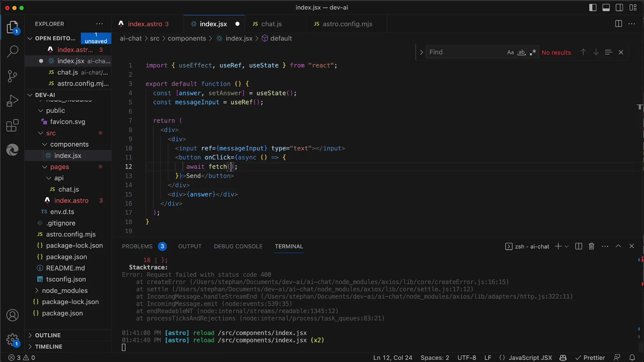Collapse the DEV-AI folder section
Viewport: 644px width, 362px height.
30,95
